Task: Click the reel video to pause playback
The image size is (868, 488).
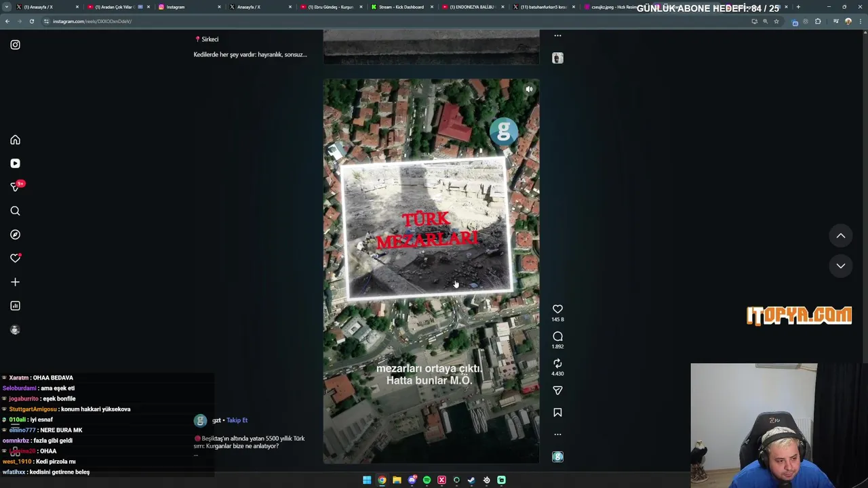Action: [431, 271]
